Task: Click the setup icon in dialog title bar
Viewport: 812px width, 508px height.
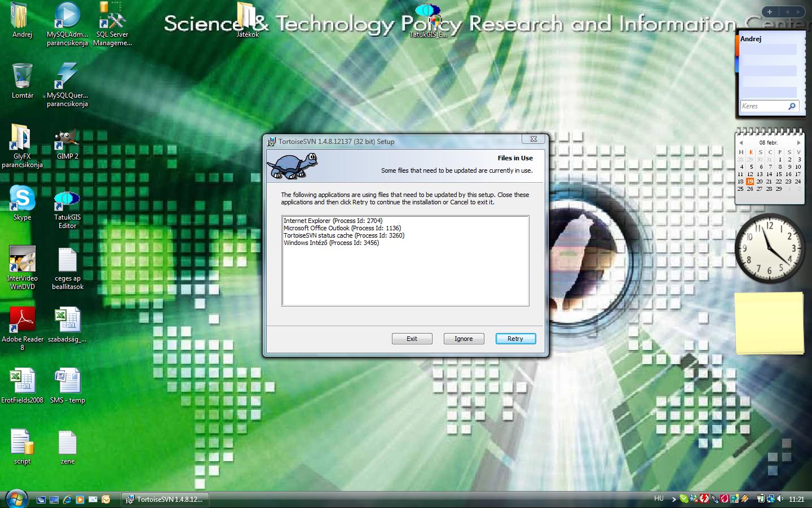Action: (x=272, y=141)
